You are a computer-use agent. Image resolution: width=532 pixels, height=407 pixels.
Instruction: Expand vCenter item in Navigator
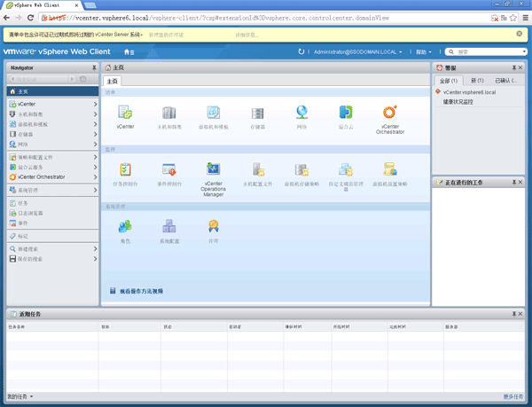tap(95, 104)
